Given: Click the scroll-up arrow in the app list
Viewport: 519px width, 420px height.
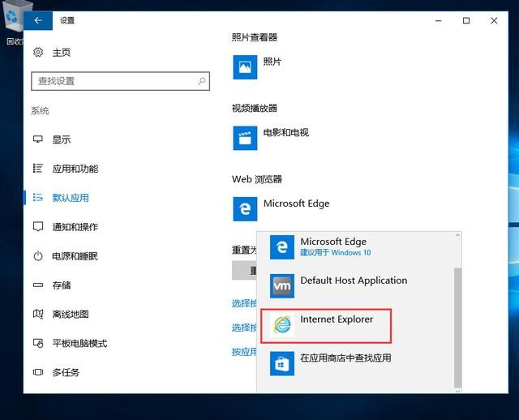Looking at the screenshot, I should pos(457,235).
